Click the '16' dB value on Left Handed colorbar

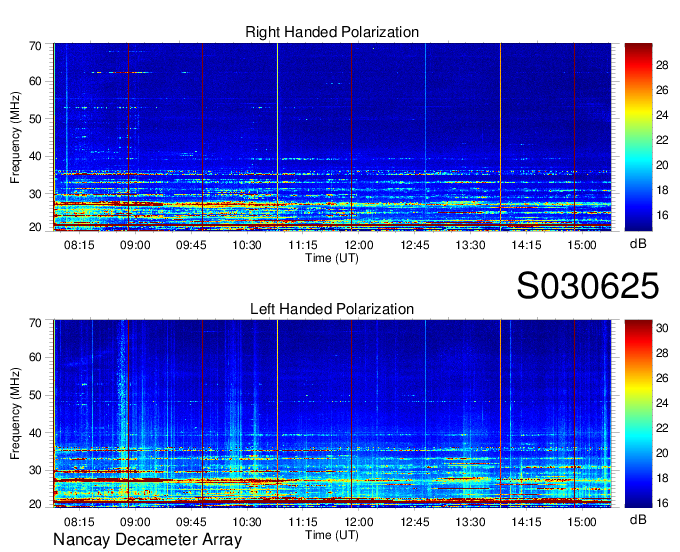[662, 503]
